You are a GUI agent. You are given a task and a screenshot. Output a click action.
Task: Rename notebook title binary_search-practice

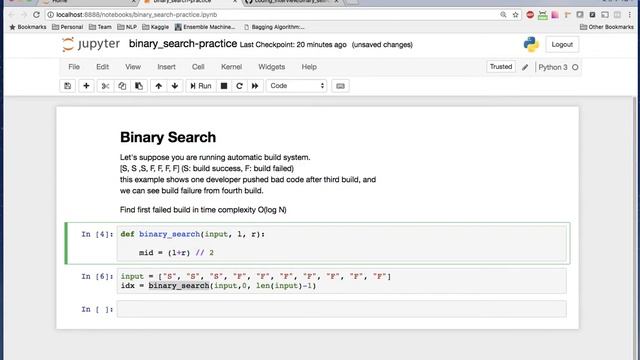pyautogui.click(x=183, y=44)
